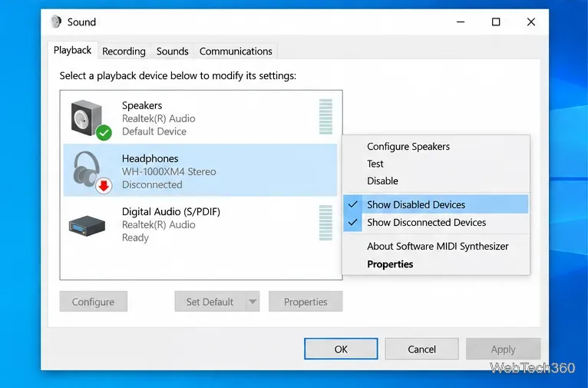Close the Sound window

tap(531, 22)
